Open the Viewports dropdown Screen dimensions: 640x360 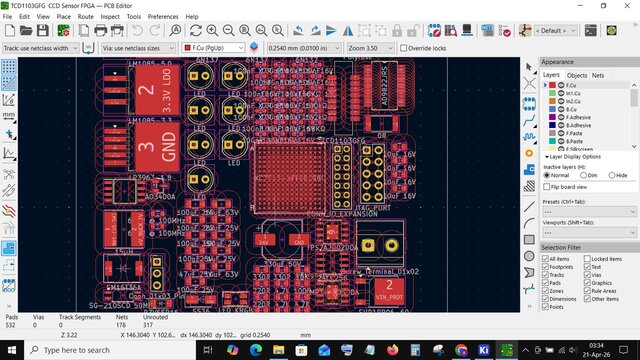tap(589, 233)
